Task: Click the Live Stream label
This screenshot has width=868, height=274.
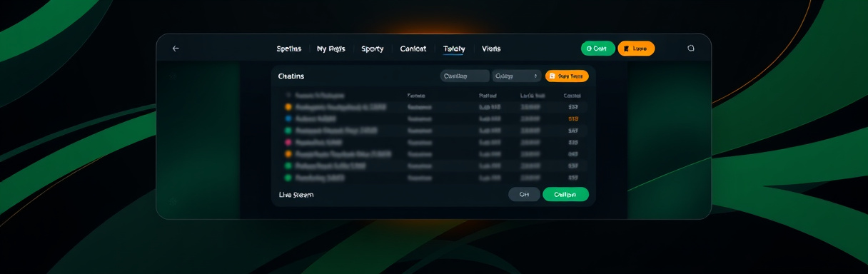Action: coord(296,194)
